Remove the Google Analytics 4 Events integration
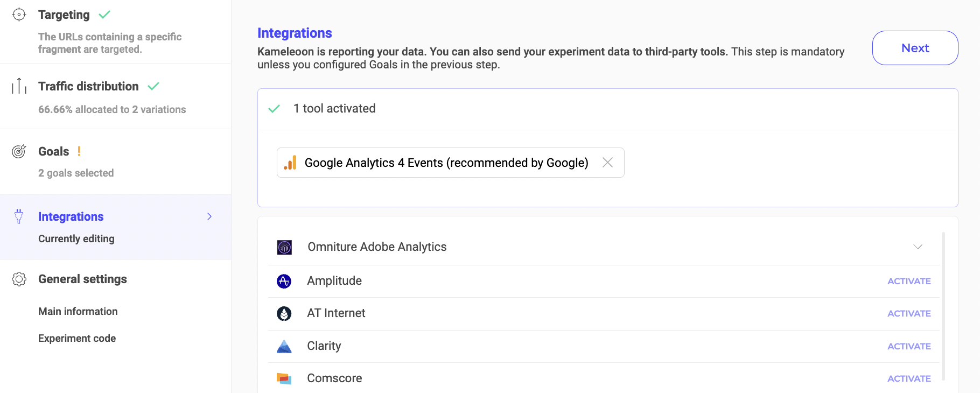Screen dimensions: 980x393 coord(607,163)
